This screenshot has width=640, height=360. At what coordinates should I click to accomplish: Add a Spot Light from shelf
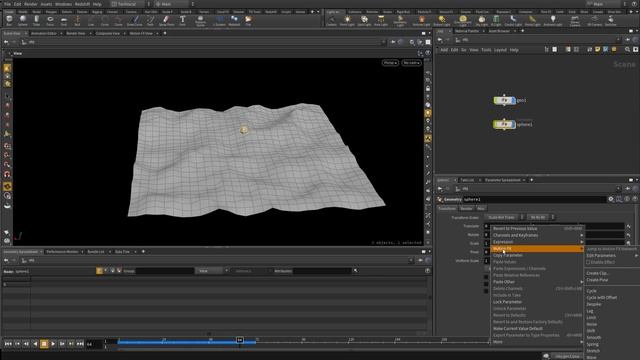pos(364,20)
